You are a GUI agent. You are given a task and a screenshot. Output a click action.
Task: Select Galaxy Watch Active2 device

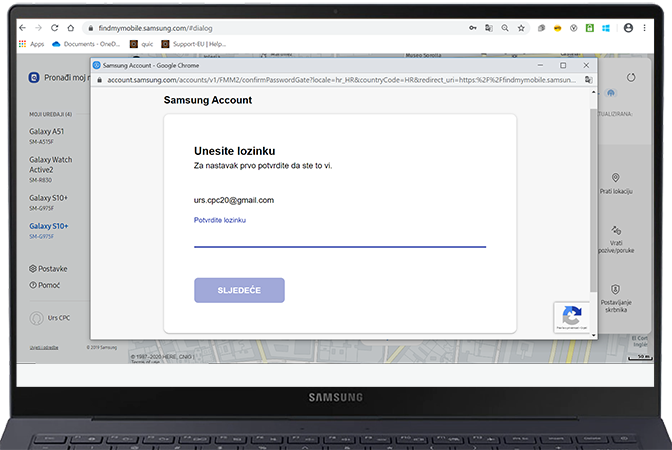tap(51, 169)
